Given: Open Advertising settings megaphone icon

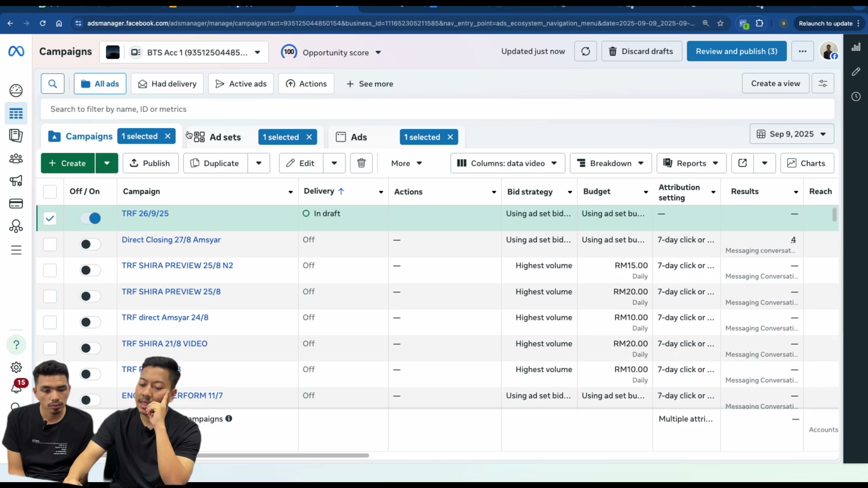Looking at the screenshot, I should (16, 181).
